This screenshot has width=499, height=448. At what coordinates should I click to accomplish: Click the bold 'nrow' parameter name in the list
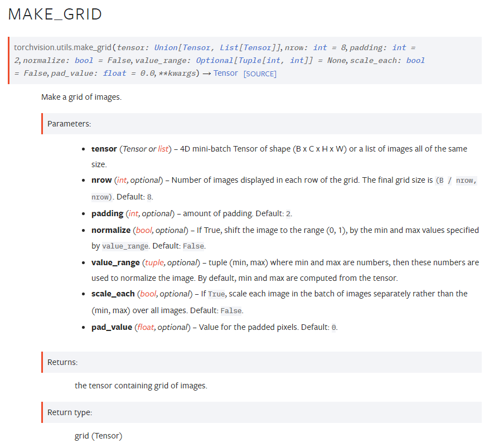101,181
